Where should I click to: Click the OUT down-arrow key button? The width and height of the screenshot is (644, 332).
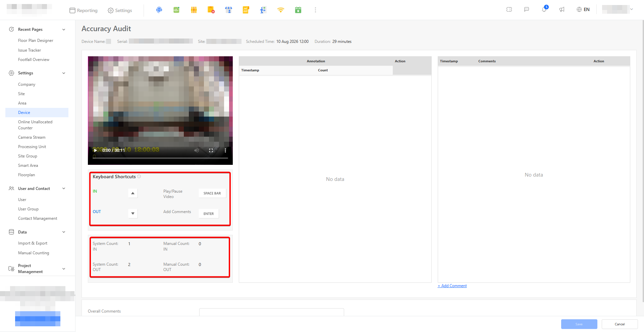[x=133, y=213]
